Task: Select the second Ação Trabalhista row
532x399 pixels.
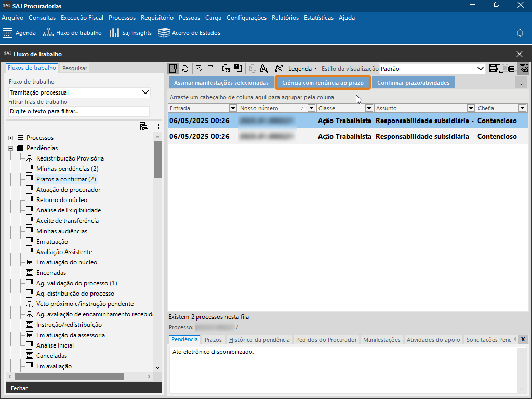Action: tap(348, 137)
